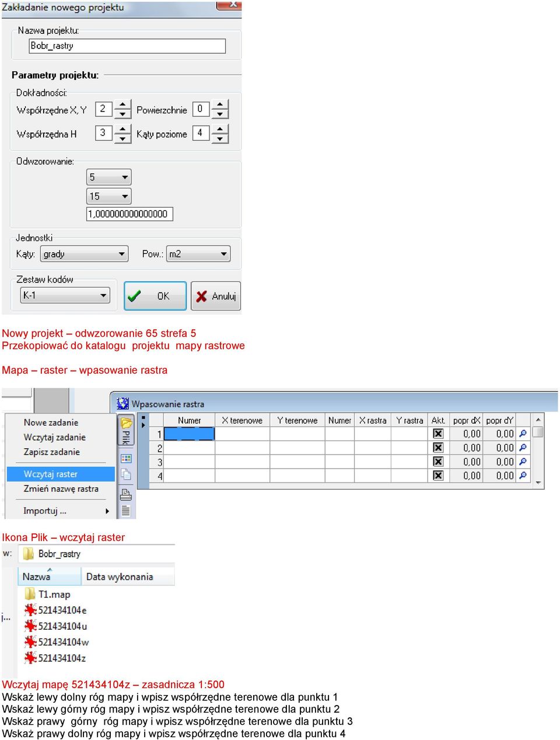The height and width of the screenshot is (740, 560).
Task: Click the X terenowe column header
Action: (242, 420)
